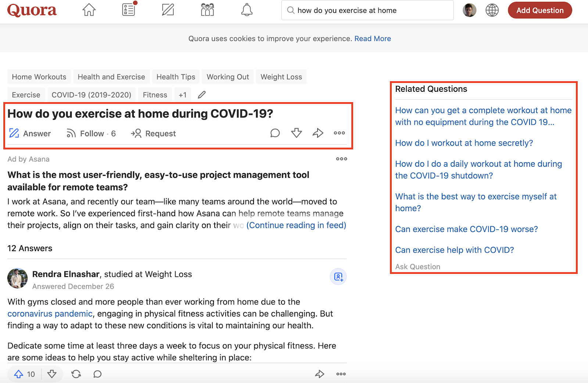588x383 pixels.
Task: Open answer more options at the bottom
Action: click(x=341, y=374)
